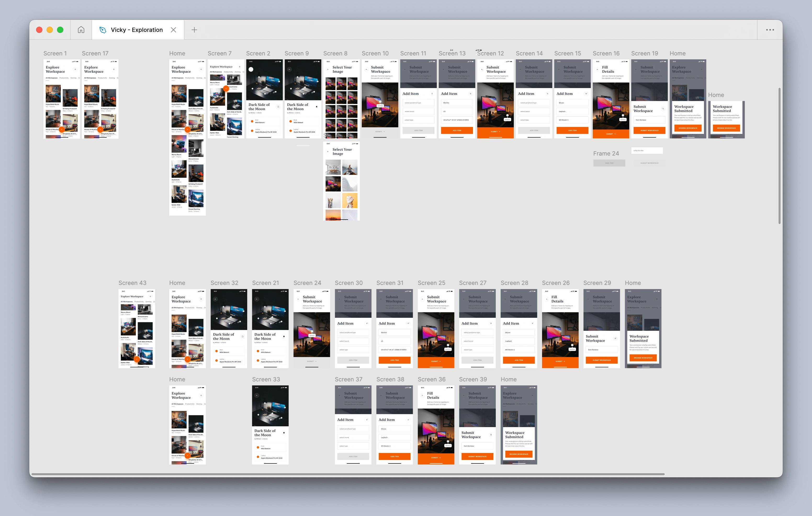Click the Screen 1 frame label

(x=56, y=53)
